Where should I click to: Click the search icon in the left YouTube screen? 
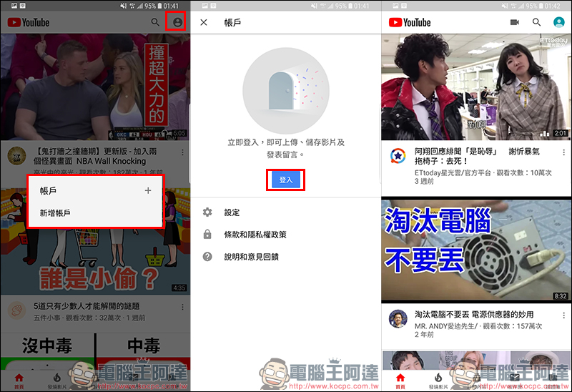coord(155,22)
